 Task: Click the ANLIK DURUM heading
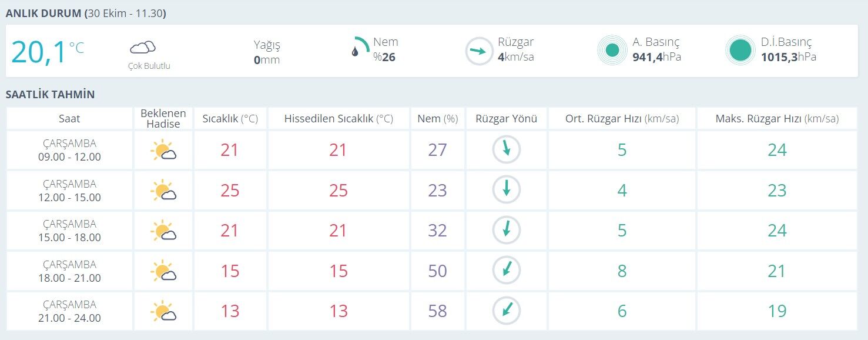43,13
